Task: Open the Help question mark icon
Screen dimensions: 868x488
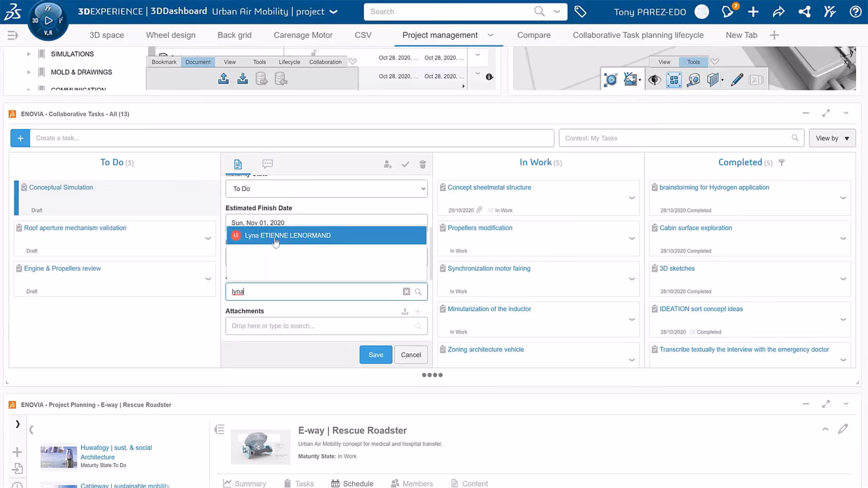Action: (x=855, y=12)
